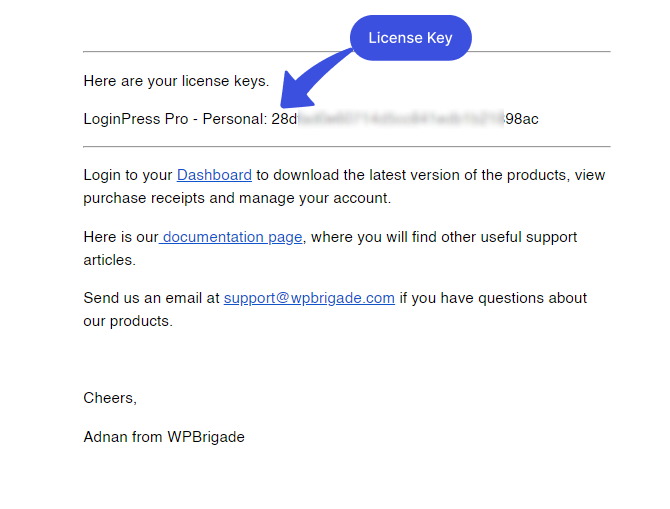The image size is (670, 509).
Task: Open the documentation page link
Action: click(x=231, y=237)
